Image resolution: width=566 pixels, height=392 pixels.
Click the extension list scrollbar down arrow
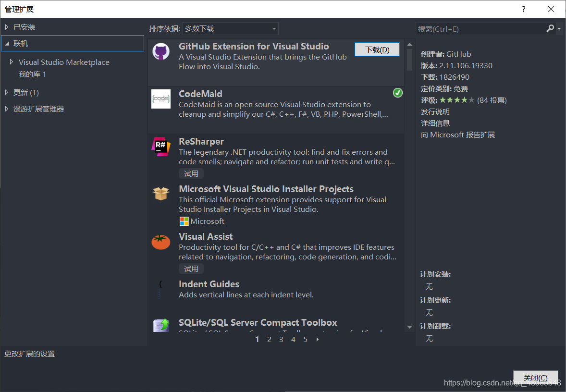(x=409, y=327)
